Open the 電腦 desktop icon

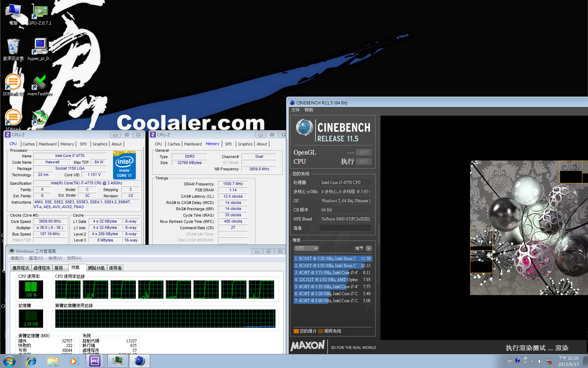13,14
